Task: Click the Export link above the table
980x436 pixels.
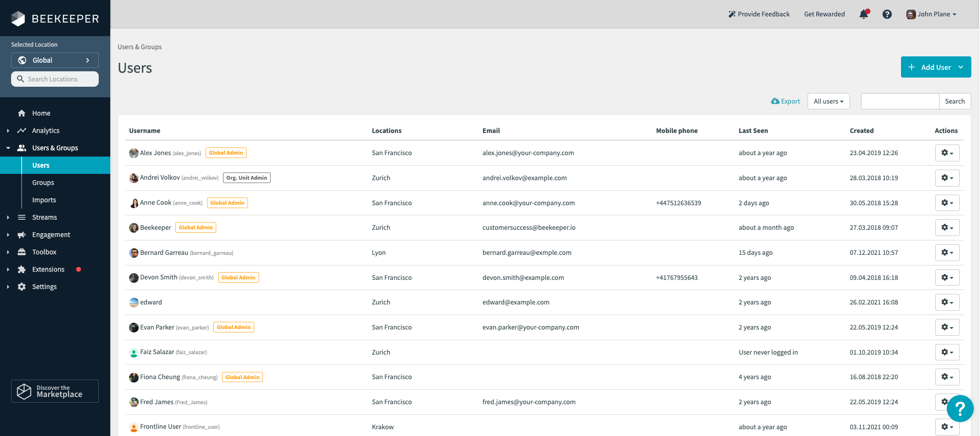Action: point(785,101)
